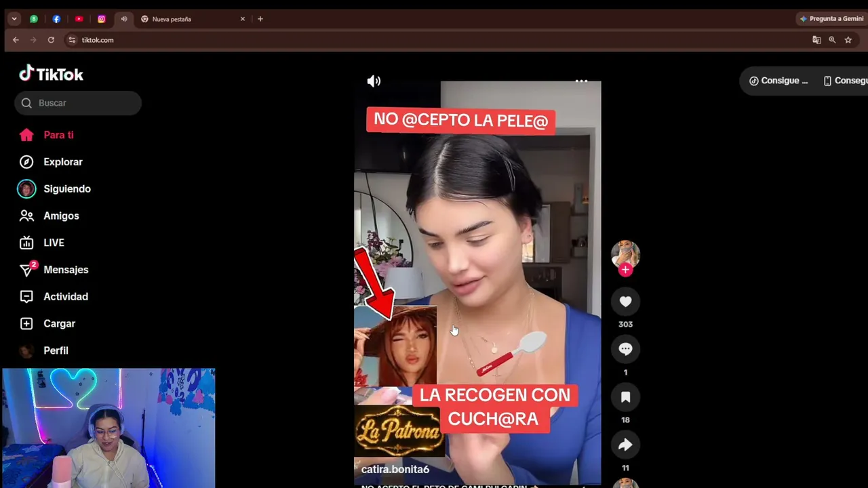Screen dimensions: 868x488
Task: Open the Instagram pinned tab
Action: [101, 19]
